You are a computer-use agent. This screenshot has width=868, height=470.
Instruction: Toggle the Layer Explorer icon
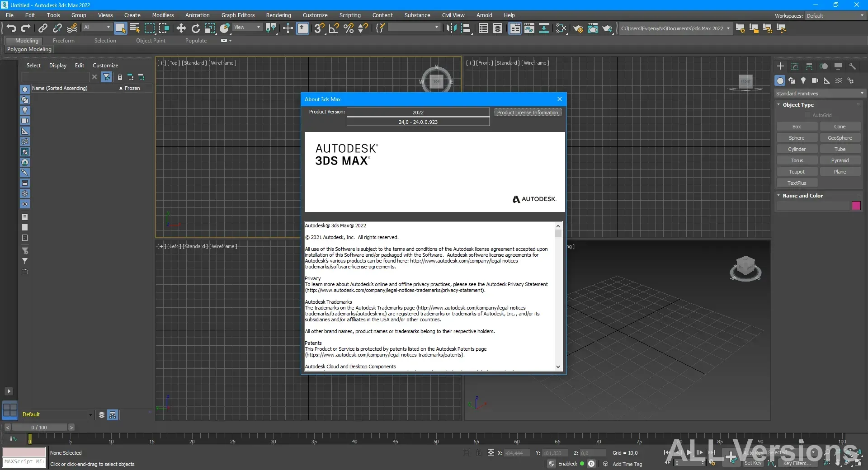point(497,28)
